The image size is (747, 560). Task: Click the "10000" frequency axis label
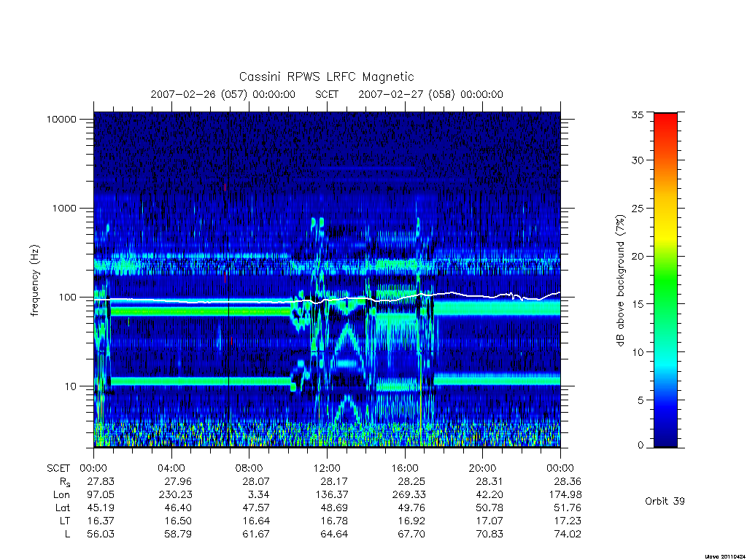point(61,119)
